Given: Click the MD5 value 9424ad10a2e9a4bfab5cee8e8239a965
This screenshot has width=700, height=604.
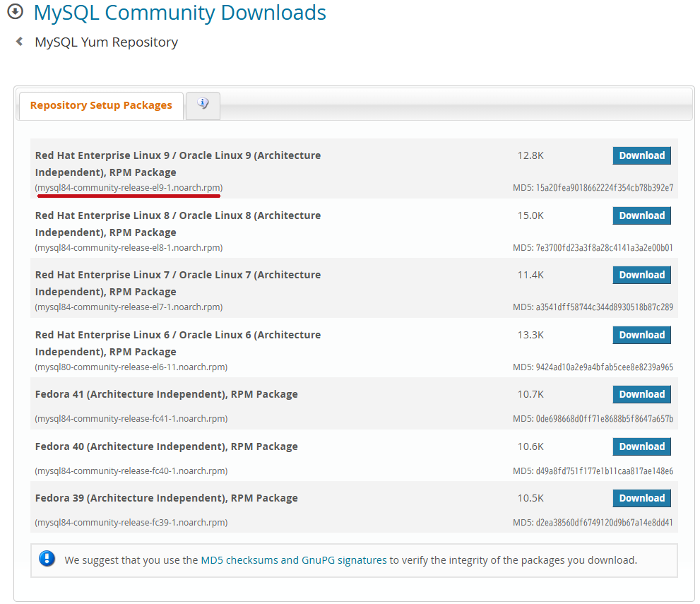Looking at the screenshot, I should (x=605, y=367).
